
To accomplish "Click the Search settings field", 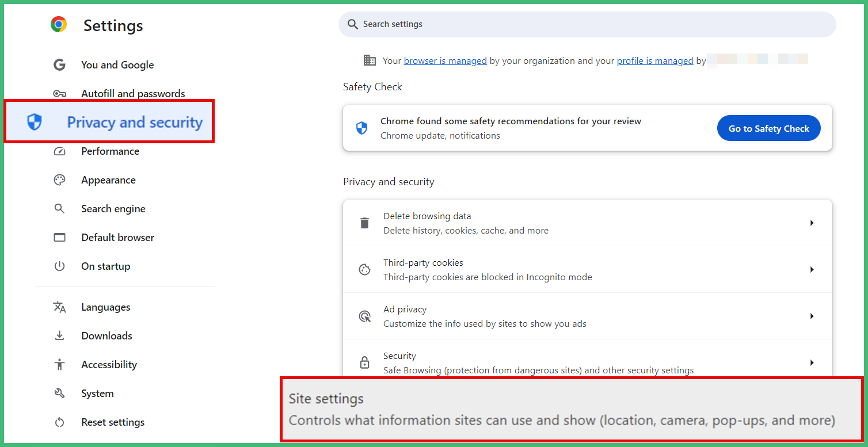I will pos(587,24).
